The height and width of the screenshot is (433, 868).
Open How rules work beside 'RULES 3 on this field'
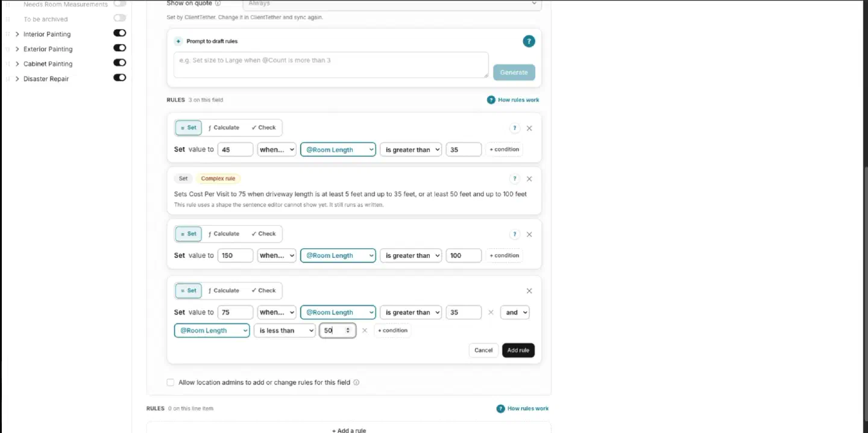pyautogui.click(x=513, y=100)
